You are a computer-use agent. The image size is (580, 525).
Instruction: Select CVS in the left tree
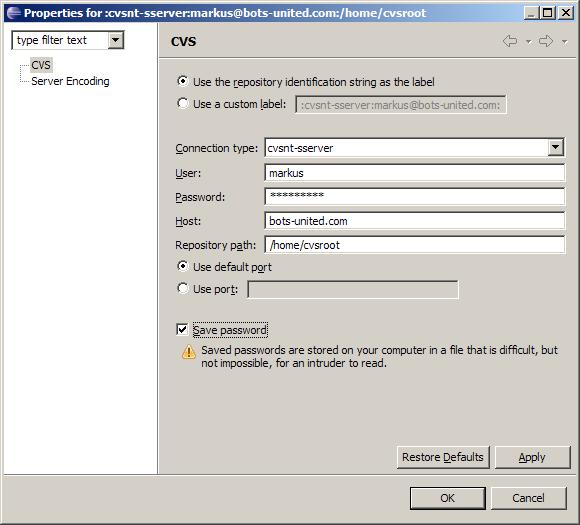(x=41, y=65)
